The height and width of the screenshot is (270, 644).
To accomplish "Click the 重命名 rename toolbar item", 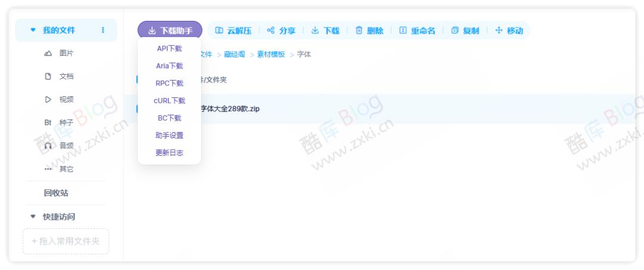I will pos(417,30).
